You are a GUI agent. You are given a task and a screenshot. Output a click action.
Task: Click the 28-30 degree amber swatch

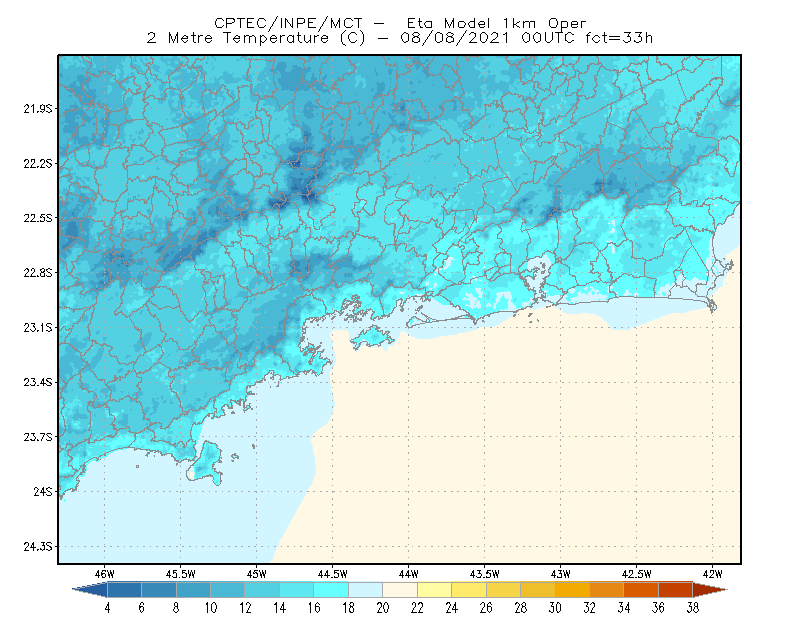(538, 589)
